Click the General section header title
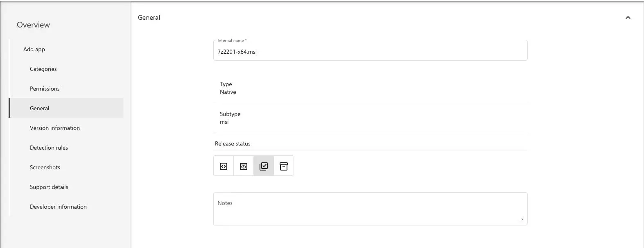 (x=149, y=18)
